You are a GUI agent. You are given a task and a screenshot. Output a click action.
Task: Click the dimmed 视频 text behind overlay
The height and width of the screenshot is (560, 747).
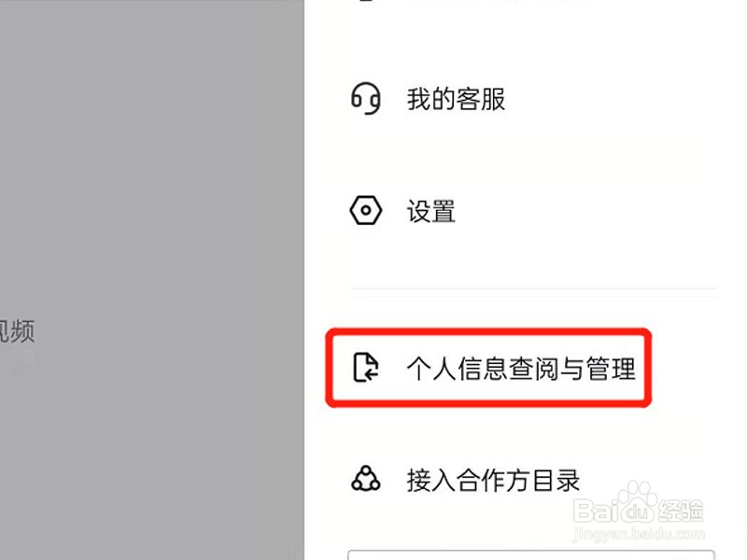click(17, 331)
